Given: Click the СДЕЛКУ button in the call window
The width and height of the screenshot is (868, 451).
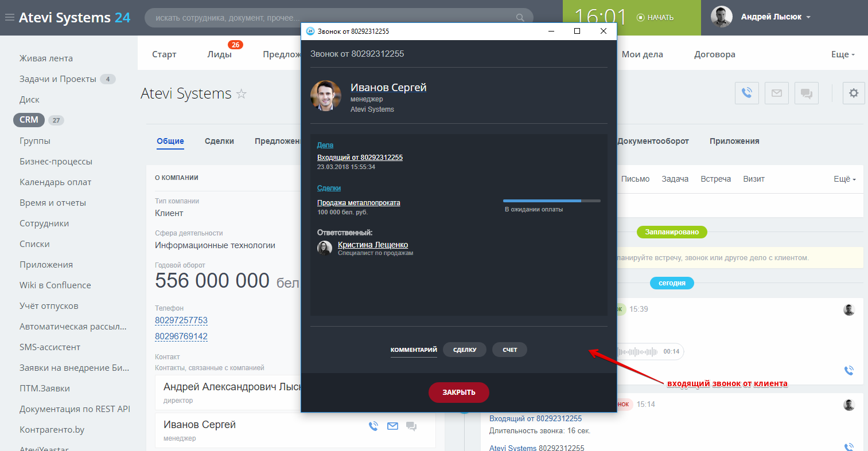Looking at the screenshot, I should 465,350.
